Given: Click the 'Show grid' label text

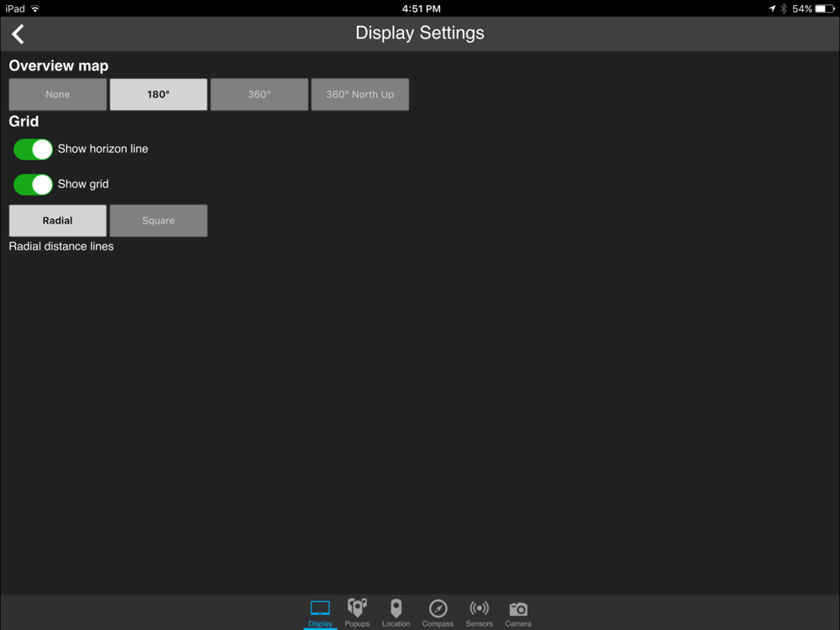Looking at the screenshot, I should [83, 184].
